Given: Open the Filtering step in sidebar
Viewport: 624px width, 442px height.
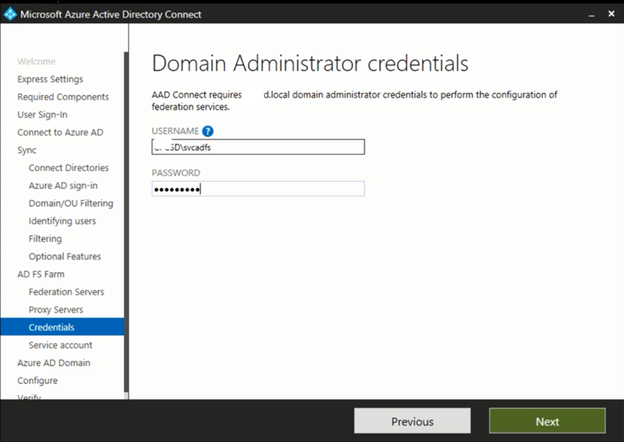Looking at the screenshot, I should click(x=45, y=239).
